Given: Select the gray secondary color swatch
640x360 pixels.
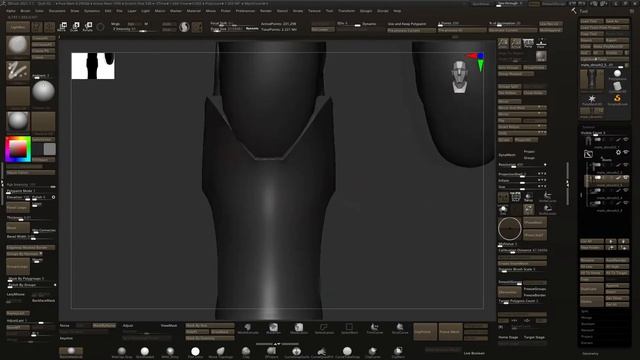Looking at the screenshot, I should pyautogui.click(x=49, y=149).
